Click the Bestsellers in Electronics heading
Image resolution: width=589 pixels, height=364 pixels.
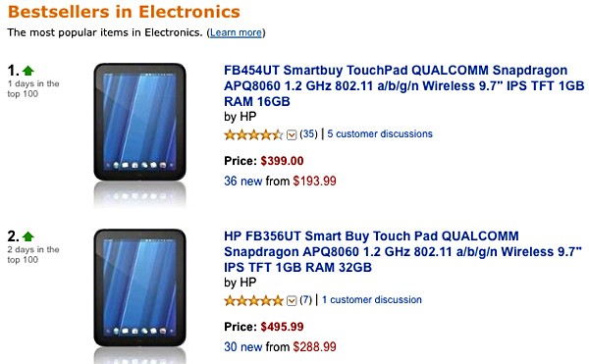pyautogui.click(x=124, y=12)
